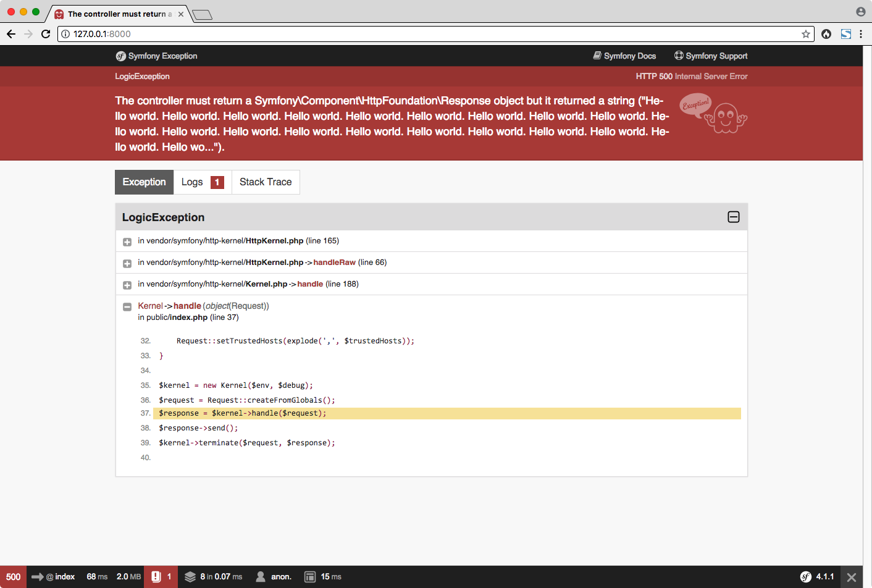This screenshot has width=872, height=588.
Task: Collapse the LogicException panel
Action: pyautogui.click(x=734, y=217)
